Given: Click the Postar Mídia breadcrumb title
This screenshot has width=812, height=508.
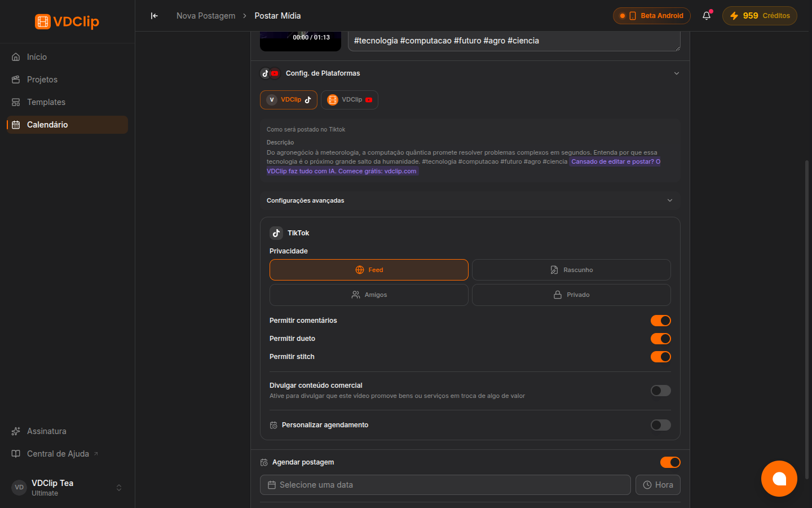Looking at the screenshot, I should coord(277,16).
